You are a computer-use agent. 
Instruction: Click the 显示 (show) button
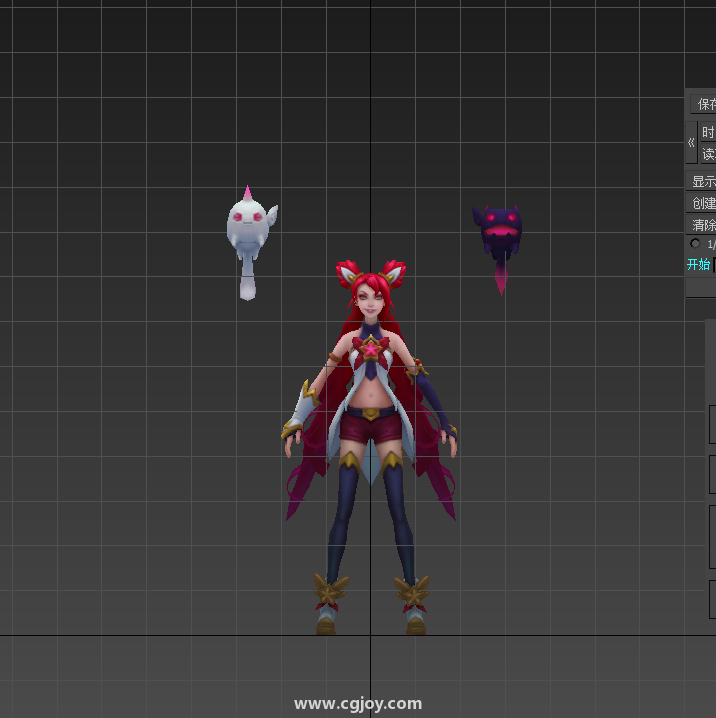coord(701,181)
